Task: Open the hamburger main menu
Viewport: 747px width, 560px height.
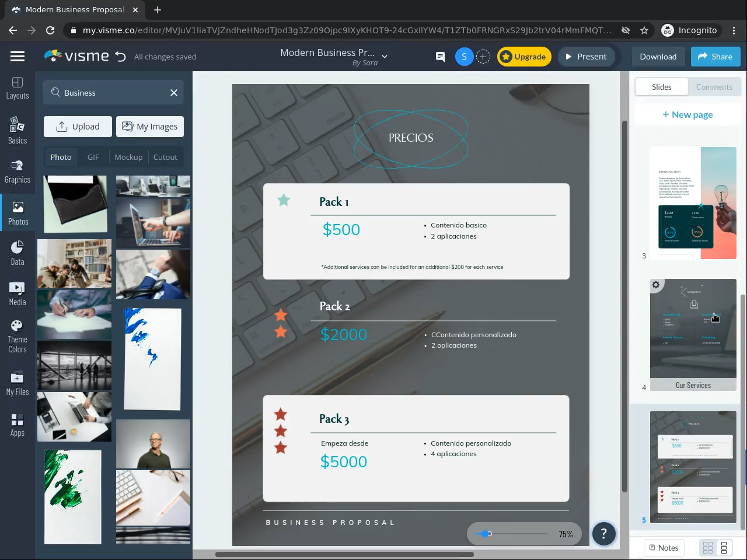Action: (18, 57)
